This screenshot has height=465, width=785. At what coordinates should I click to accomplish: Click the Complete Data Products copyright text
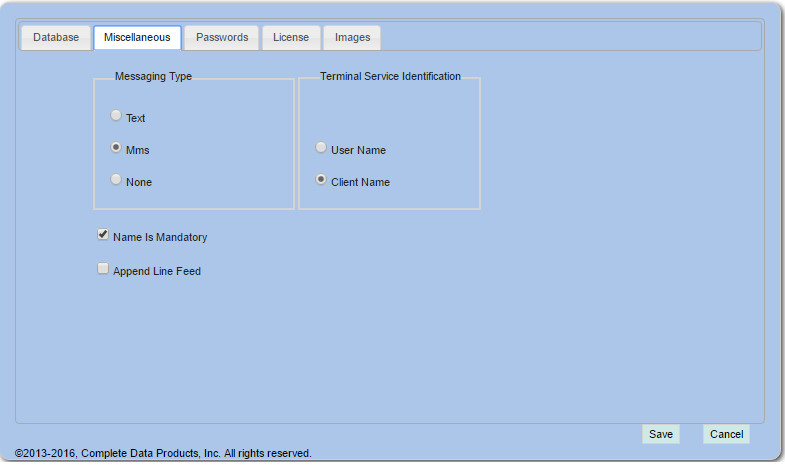coord(163,453)
